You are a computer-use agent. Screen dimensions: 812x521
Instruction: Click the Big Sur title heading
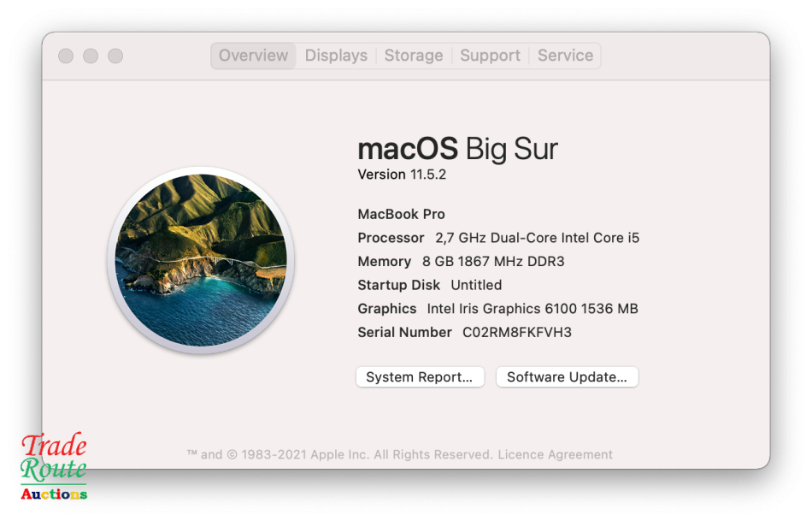click(457, 149)
